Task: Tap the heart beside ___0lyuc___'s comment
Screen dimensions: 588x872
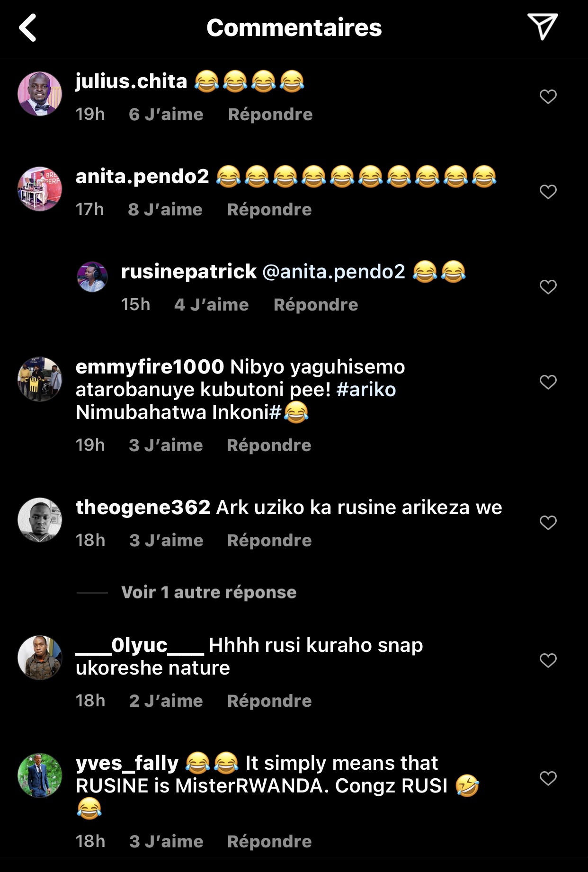Action: coord(548,660)
